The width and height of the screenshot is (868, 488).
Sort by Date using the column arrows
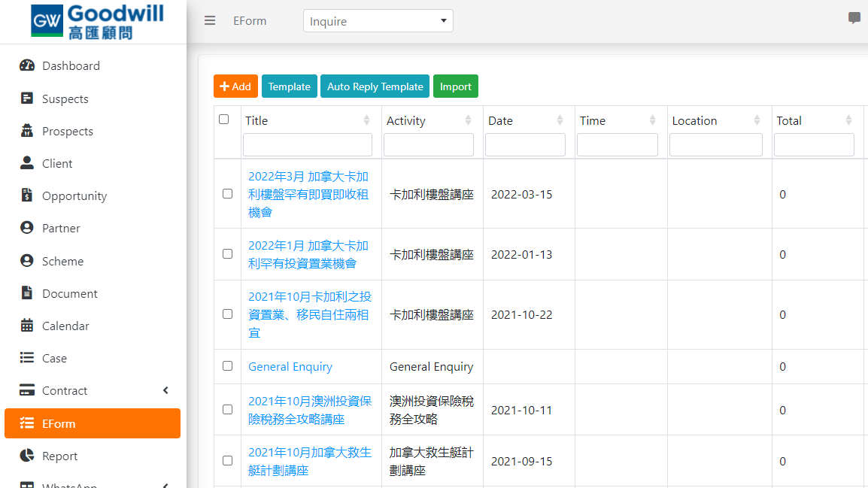click(x=560, y=120)
